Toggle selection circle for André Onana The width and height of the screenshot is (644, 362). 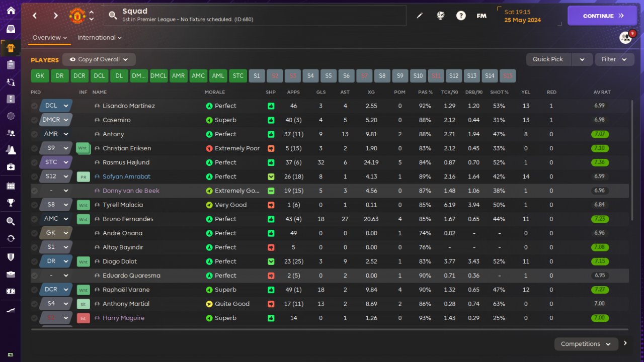click(x=34, y=233)
